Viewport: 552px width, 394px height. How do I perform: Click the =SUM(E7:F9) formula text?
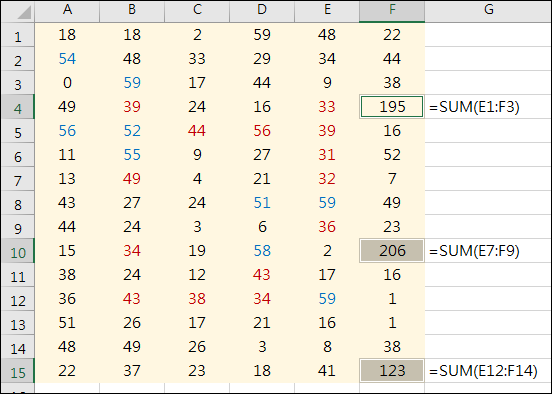tap(474, 251)
